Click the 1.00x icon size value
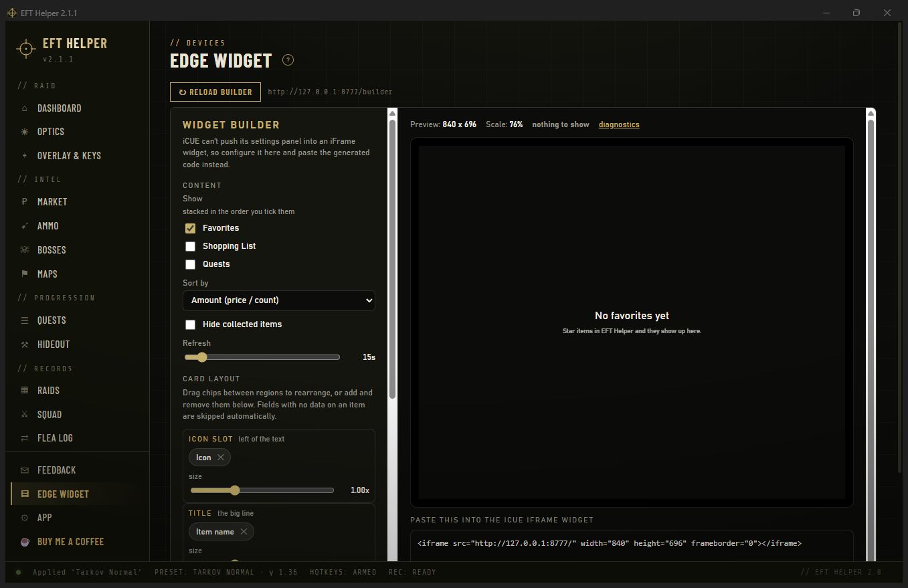The height and width of the screenshot is (588, 908). pyautogui.click(x=360, y=490)
